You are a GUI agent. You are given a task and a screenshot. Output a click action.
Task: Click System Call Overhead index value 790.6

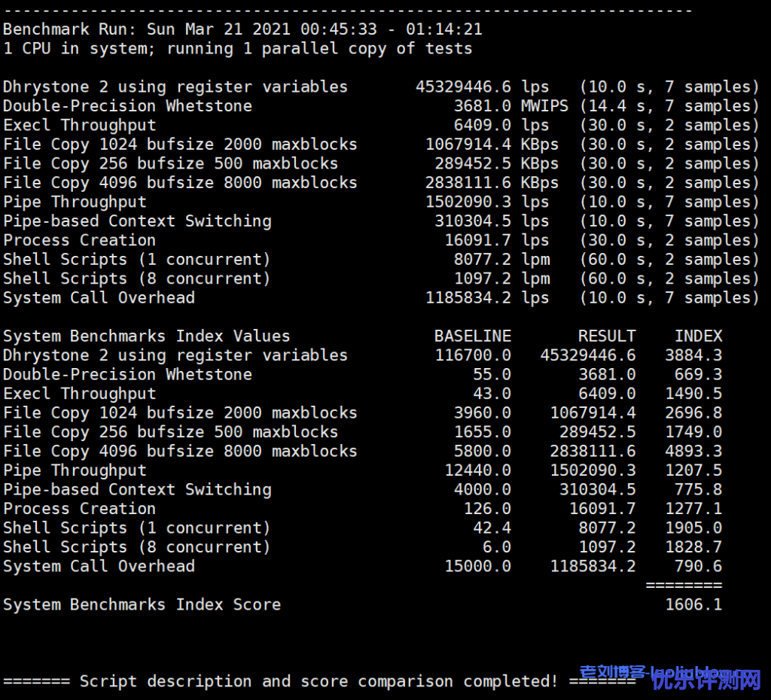pos(698,566)
